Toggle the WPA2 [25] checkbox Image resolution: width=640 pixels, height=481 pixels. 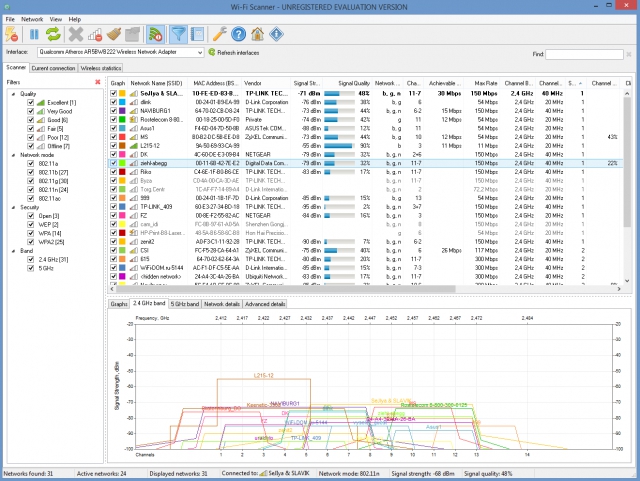tap(31, 242)
